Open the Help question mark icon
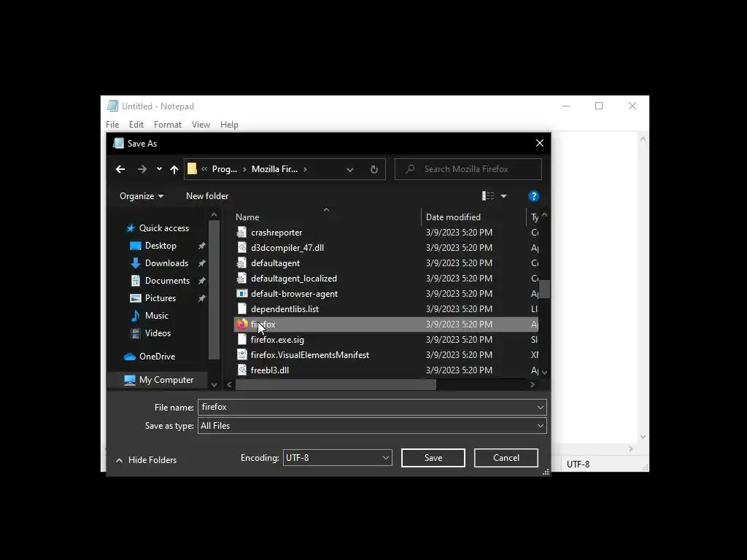 pos(533,196)
